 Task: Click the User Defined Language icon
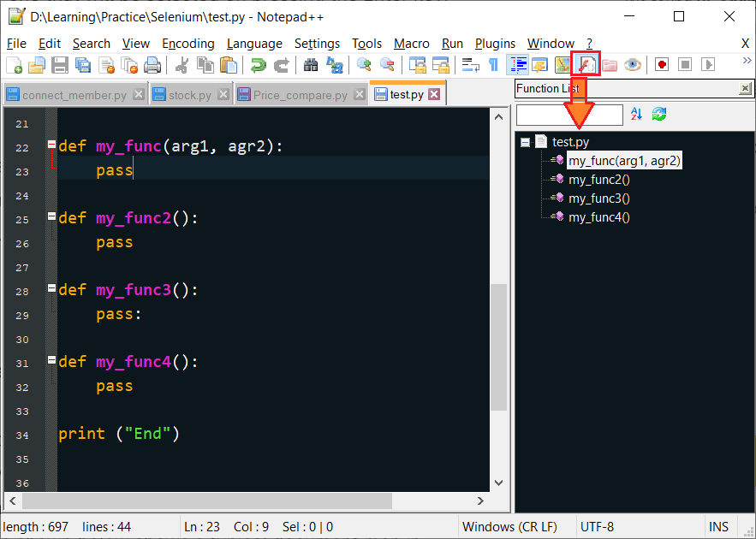[540, 64]
